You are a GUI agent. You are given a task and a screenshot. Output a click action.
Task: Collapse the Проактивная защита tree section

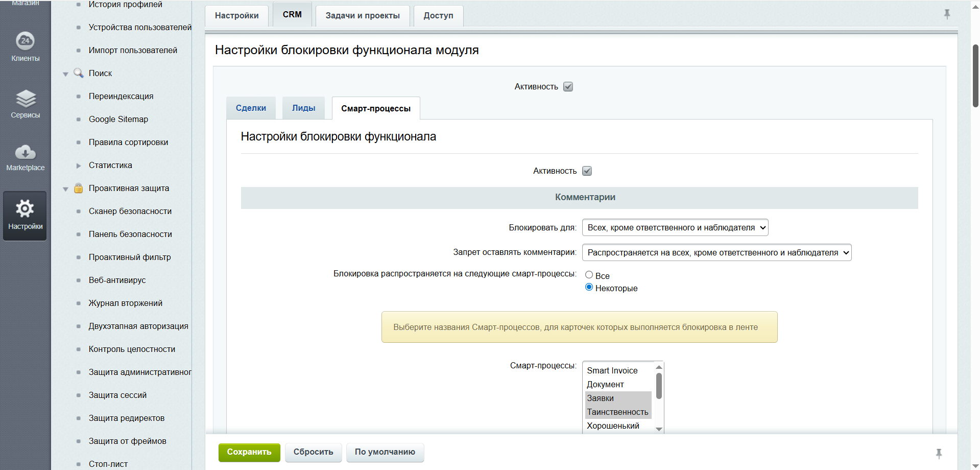[65, 188]
